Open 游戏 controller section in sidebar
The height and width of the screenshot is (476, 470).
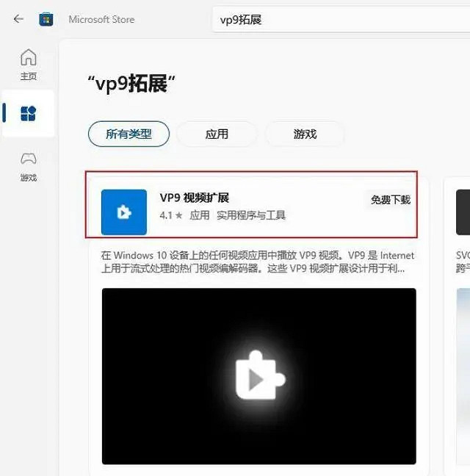[28, 165]
